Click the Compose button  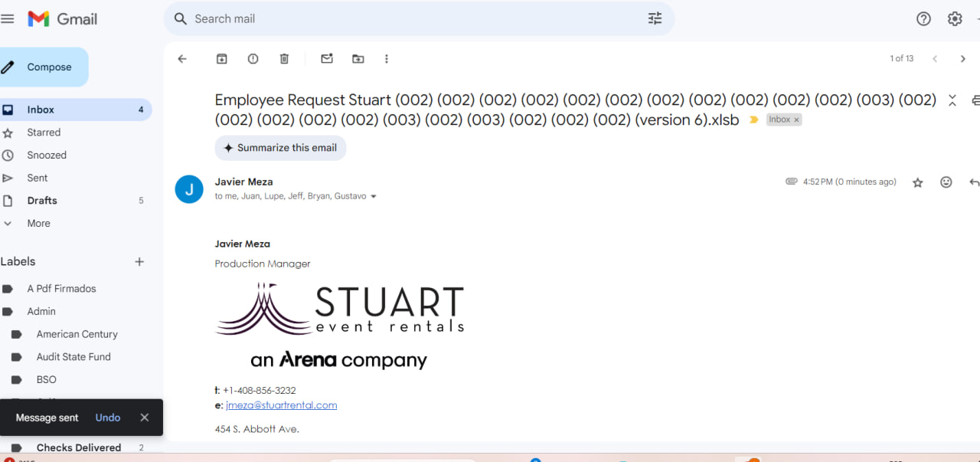point(44,67)
